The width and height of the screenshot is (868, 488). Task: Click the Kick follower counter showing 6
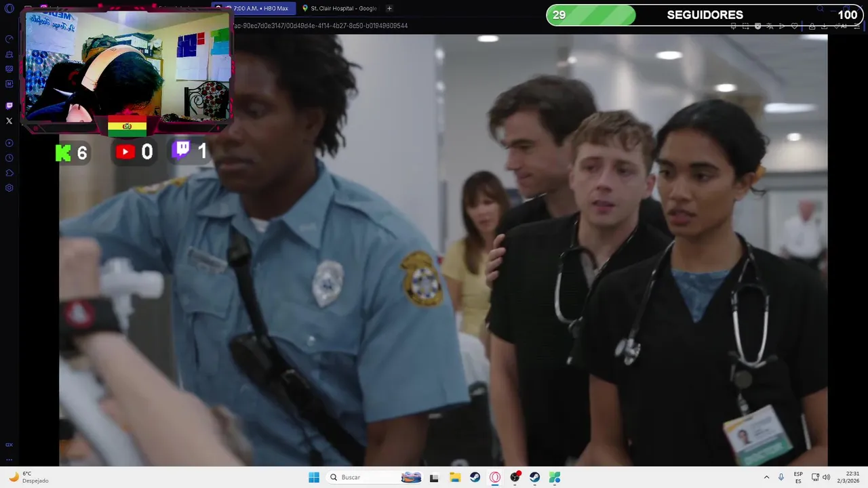point(72,152)
